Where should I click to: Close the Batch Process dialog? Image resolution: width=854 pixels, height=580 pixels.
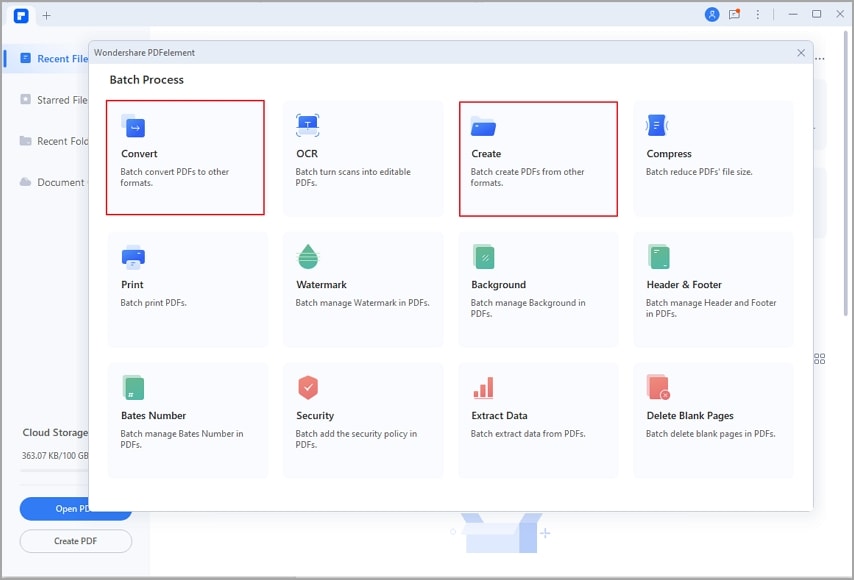tap(801, 52)
